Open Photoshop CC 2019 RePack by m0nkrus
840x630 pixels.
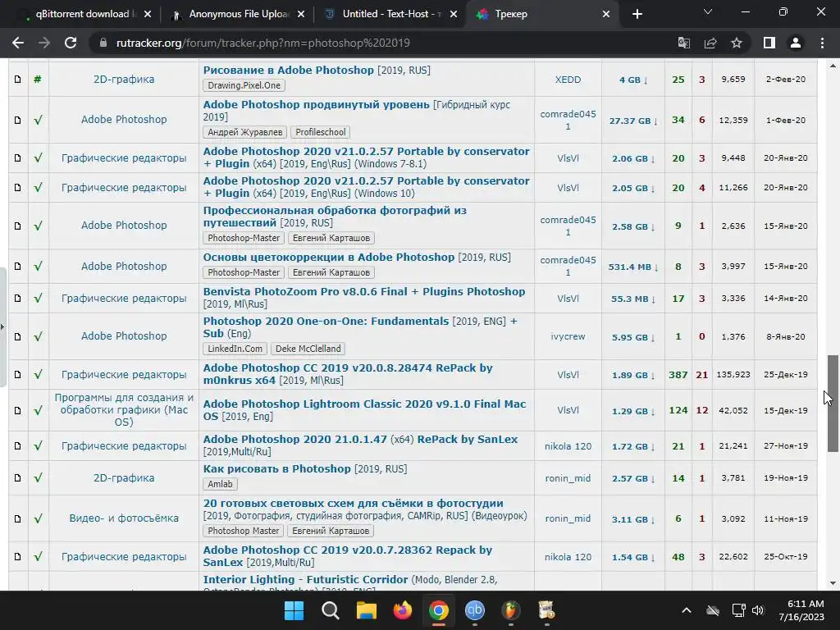(348, 374)
